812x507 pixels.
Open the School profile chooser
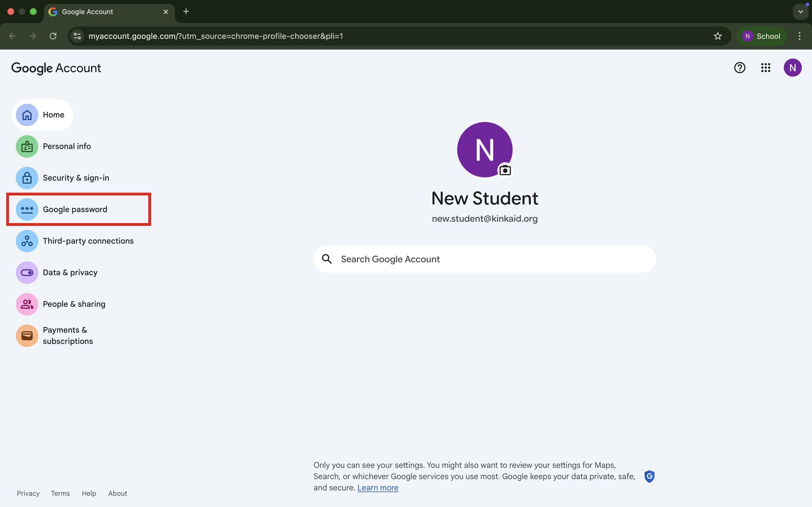point(761,36)
